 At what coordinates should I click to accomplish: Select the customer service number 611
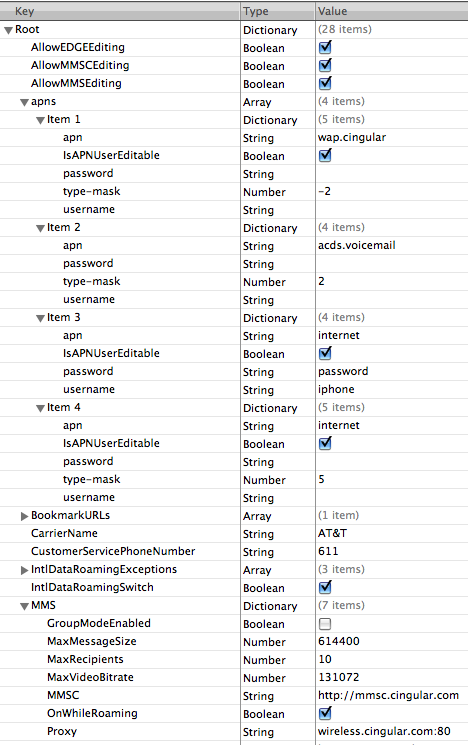pos(328,551)
